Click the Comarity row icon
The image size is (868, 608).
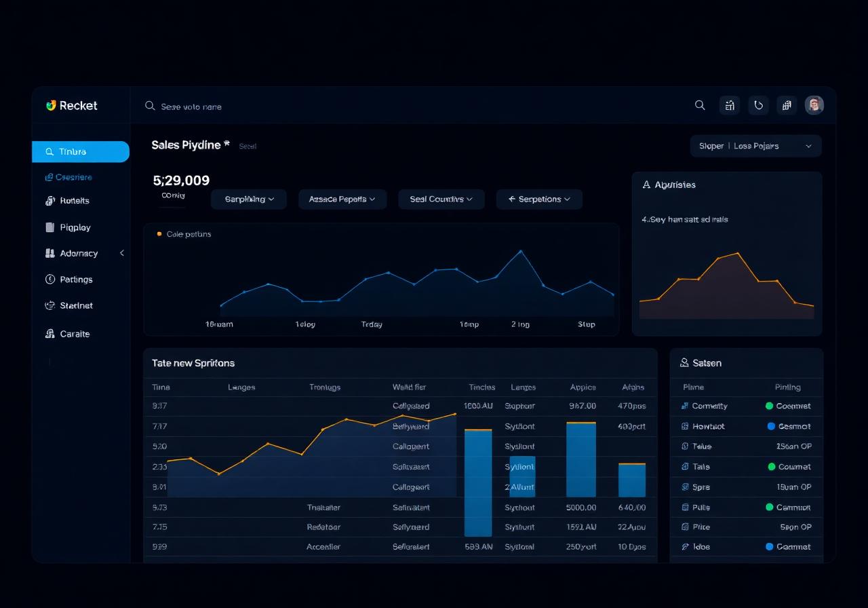click(x=684, y=406)
